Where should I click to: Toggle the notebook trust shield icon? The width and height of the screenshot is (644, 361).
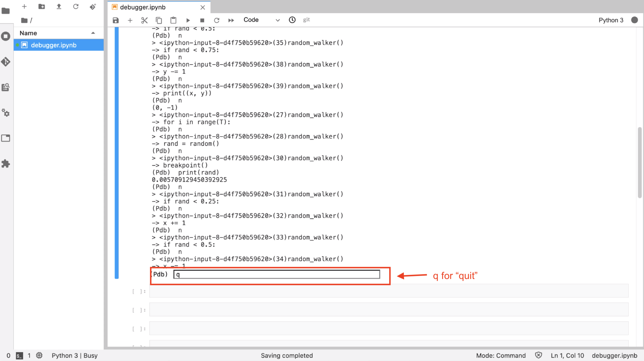538,355
